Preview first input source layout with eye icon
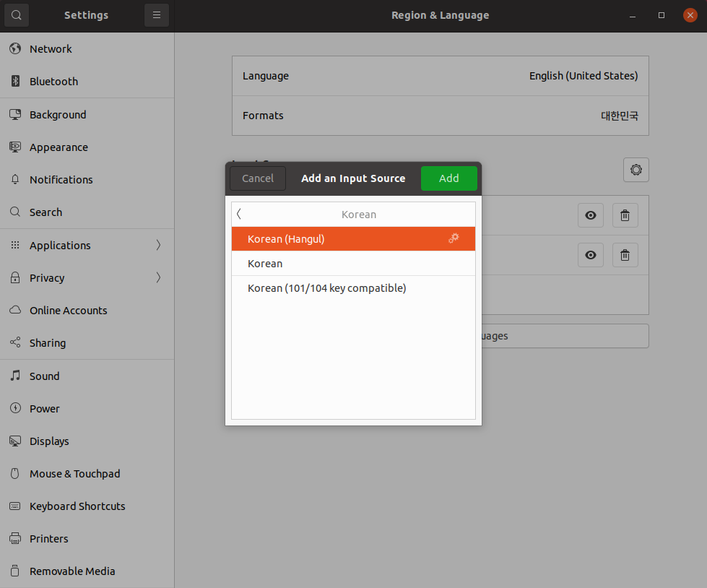The image size is (707, 588). click(x=590, y=215)
